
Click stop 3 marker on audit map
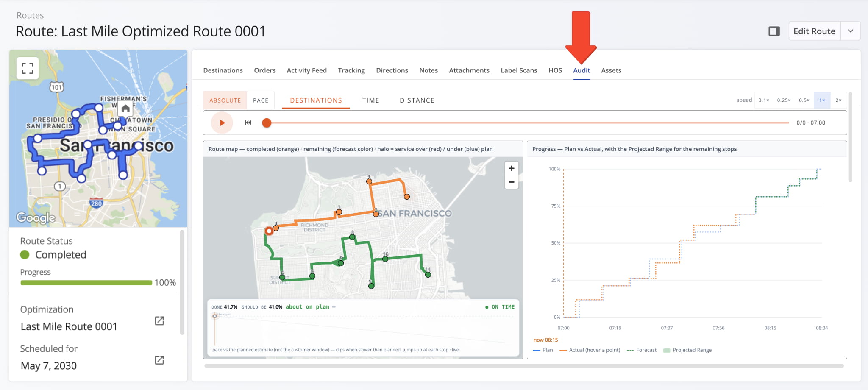(x=339, y=212)
